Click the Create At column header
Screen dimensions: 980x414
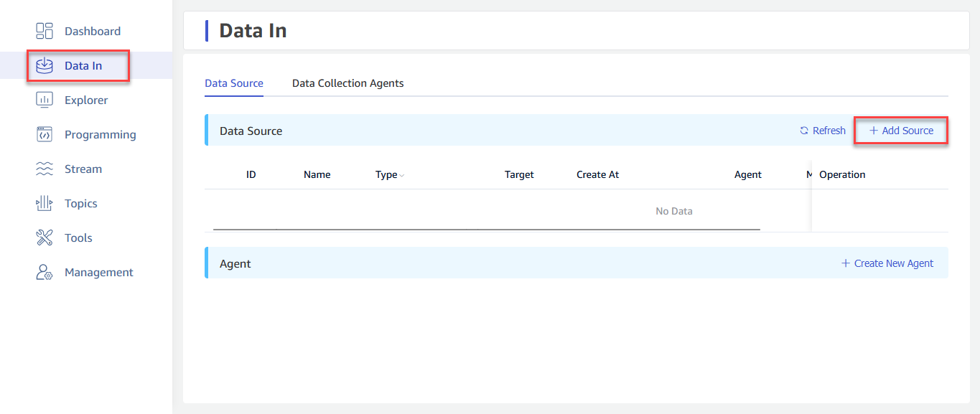597,174
